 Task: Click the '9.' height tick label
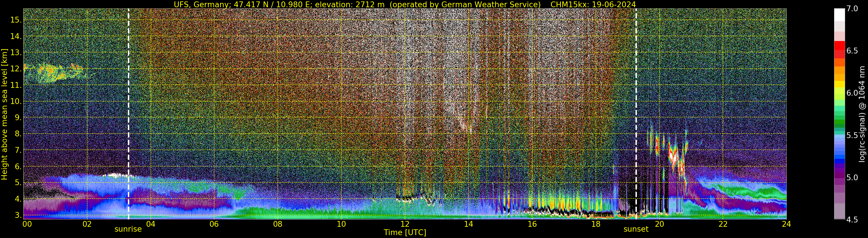pos(18,118)
